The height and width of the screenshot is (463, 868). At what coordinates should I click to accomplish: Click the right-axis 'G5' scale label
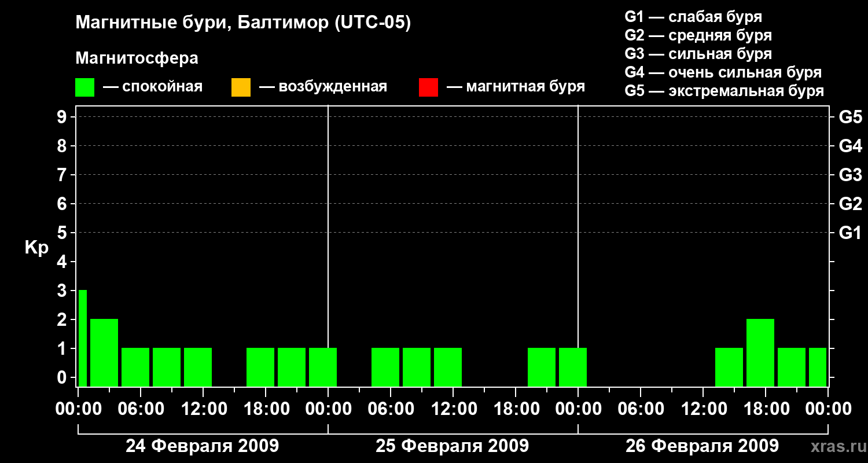[851, 117]
